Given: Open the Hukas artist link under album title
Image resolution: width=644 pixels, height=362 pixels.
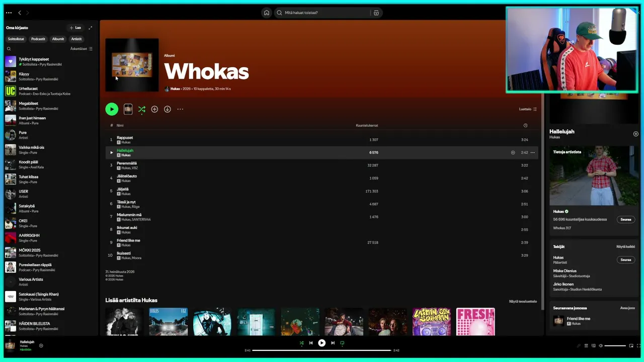Looking at the screenshot, I should pyautogui.click(x=175, y=88).
